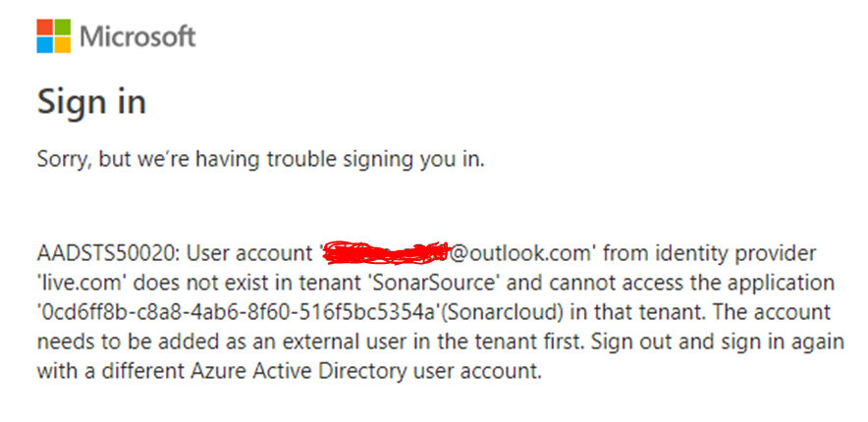The image size is (868, 422).
Task: Click the red square of Microsoft logo
Action: (x=44, y=26)
